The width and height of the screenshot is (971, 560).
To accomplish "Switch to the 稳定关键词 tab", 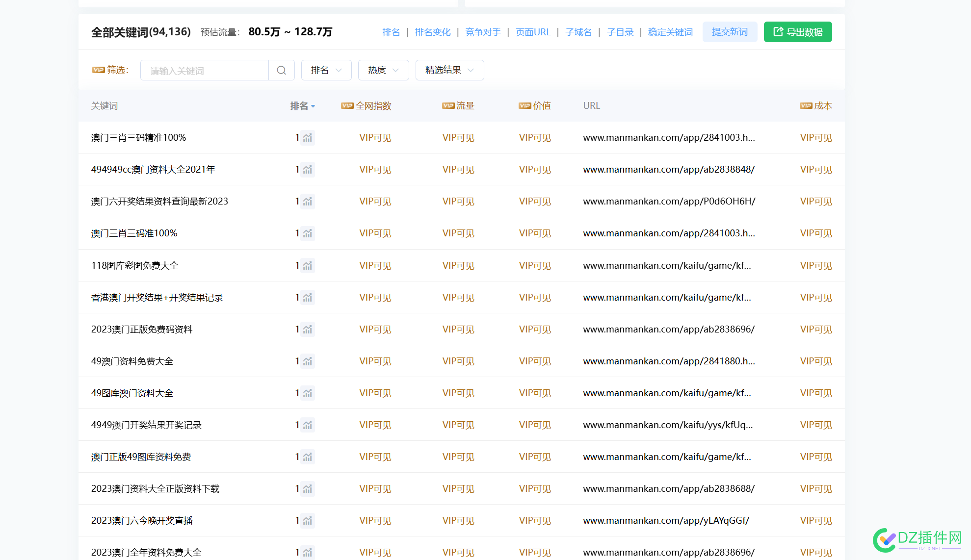I will [670, 32].
